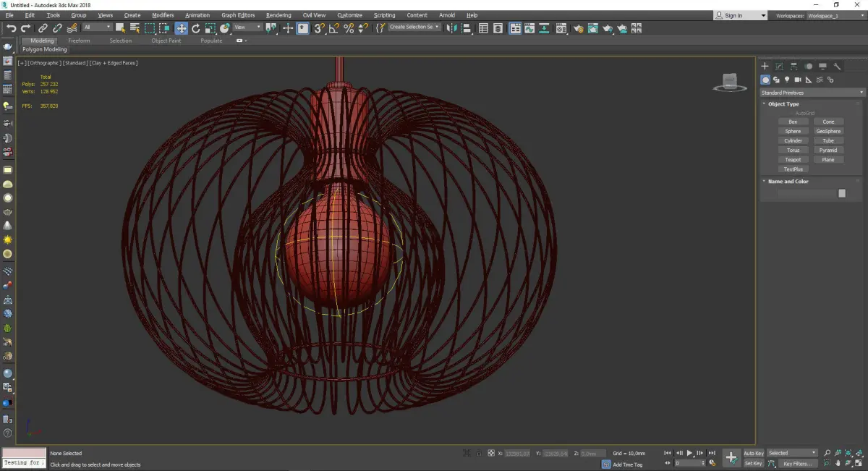The height and width of the screenshot is (471, 868).
Task: Select the Lights category icon
Action: (786, 80)
